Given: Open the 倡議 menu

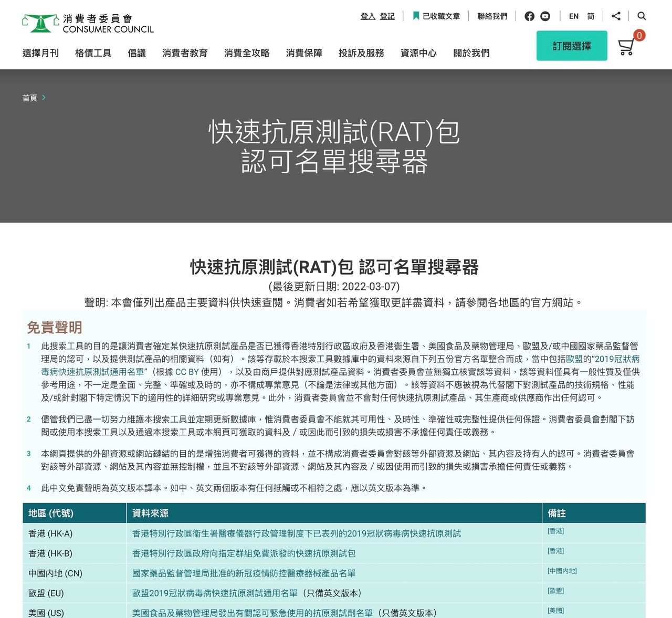Looking at the screenshot, I should pos(136,53).
